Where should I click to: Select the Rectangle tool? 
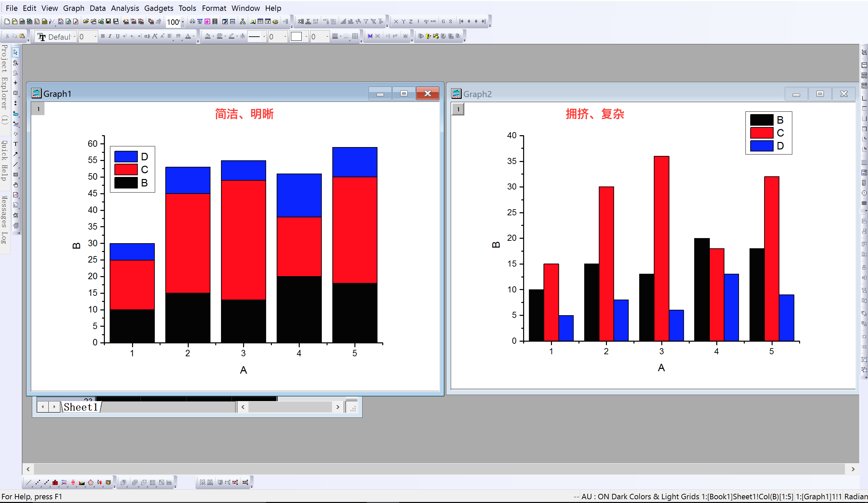(x=16, y=175)
